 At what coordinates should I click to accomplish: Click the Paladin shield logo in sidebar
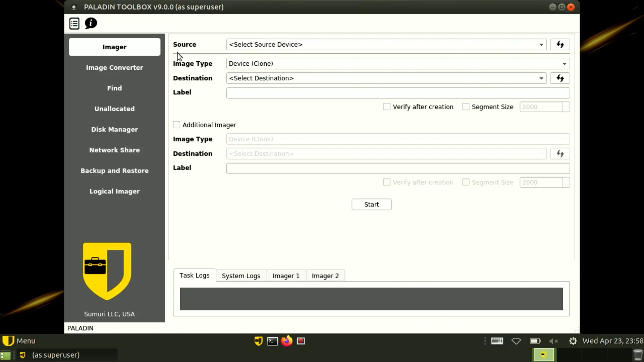107,271
